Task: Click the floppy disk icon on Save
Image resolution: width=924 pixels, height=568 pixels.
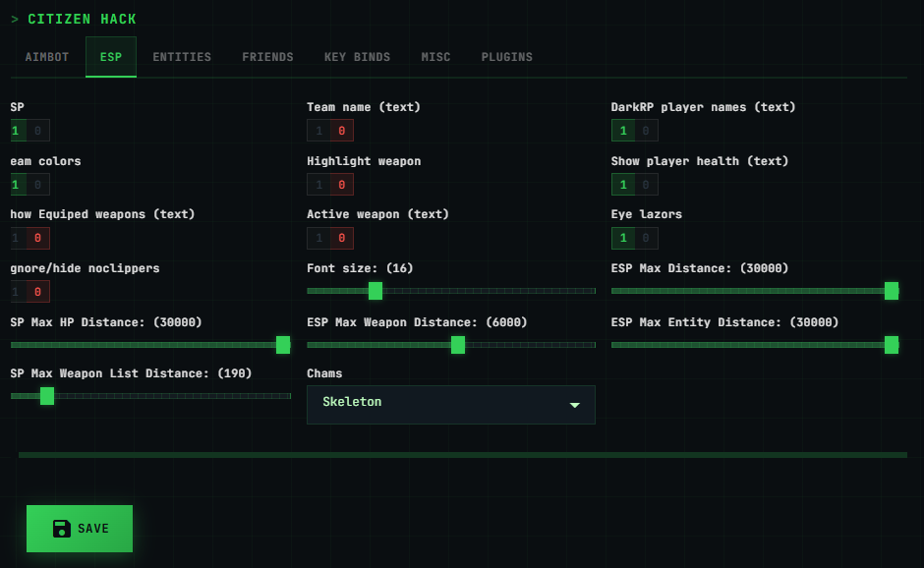Action: coord(62,529)
